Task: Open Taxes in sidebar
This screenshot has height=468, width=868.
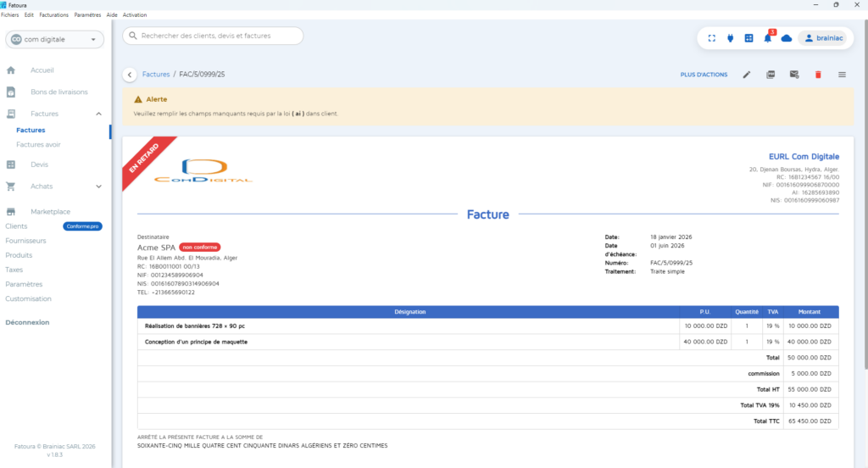Action: pyautogui.click(x=14, y=270)
